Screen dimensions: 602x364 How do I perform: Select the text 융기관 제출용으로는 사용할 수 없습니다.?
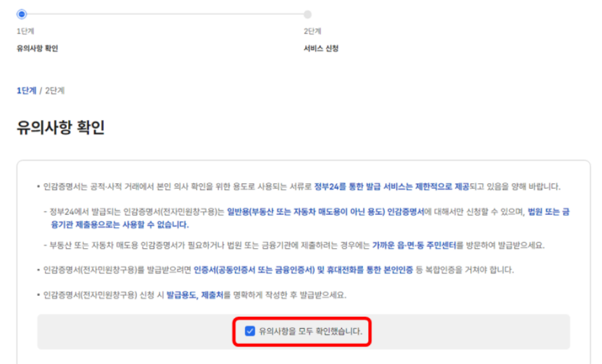pos(119,224)
